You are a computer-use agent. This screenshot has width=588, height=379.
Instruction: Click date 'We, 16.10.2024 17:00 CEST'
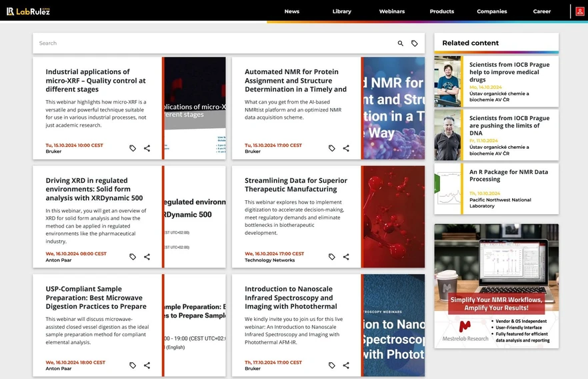275,254
